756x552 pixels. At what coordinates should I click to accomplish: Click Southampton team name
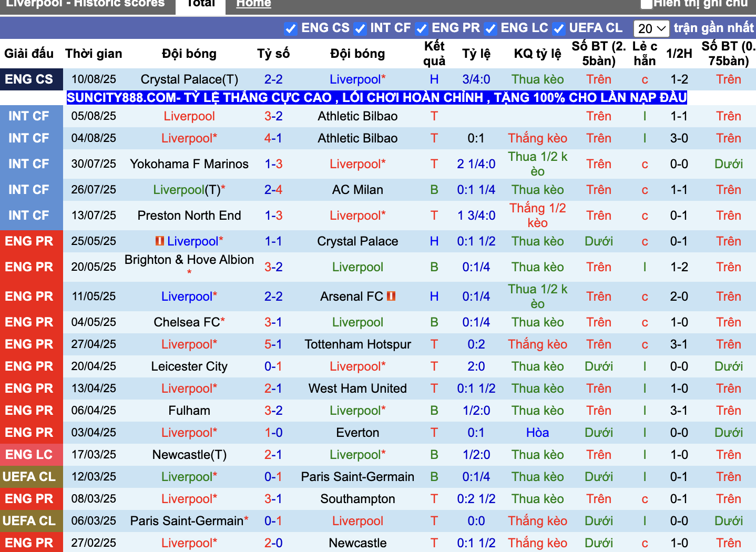[x=357, y=499]
